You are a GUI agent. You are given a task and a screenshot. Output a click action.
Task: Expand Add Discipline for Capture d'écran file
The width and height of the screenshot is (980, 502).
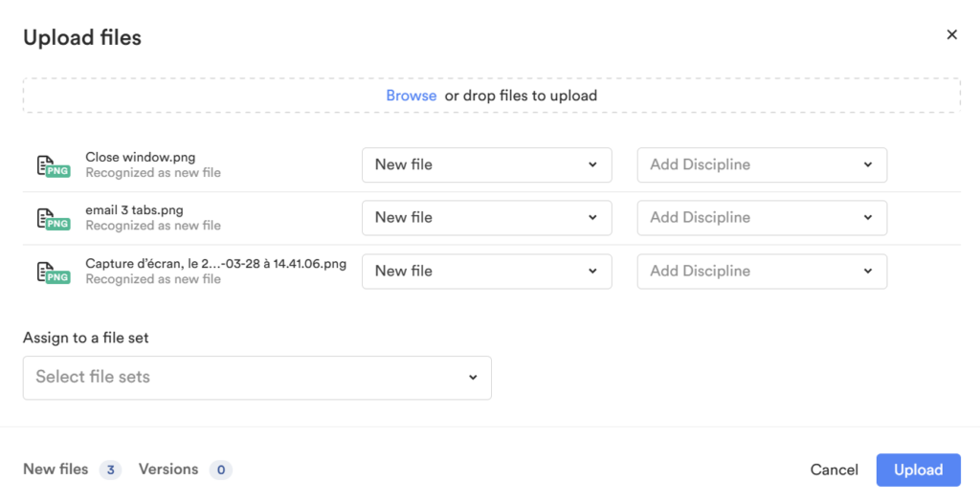(762, 271)
